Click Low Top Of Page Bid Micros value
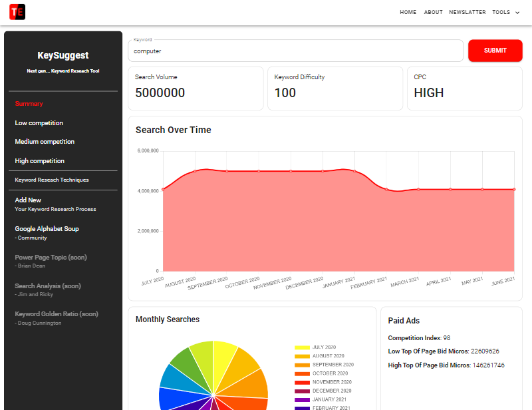 [485, 351]
